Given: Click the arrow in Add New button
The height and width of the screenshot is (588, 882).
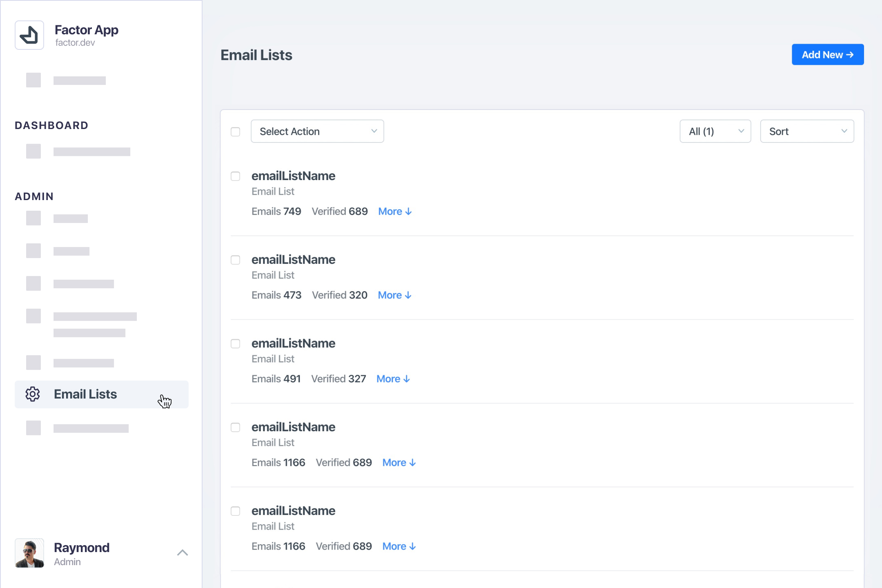Looking at the screenshot, I should pos(850,55).
